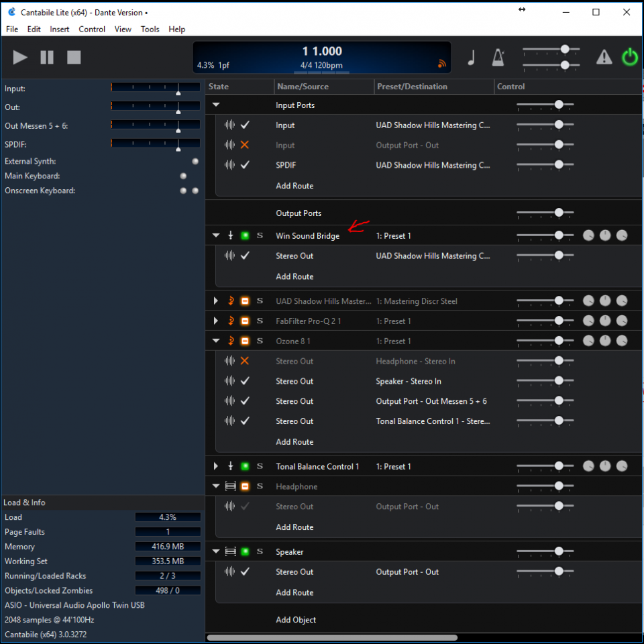Viewport: 644px width, 644px height.
Task: Collapse the Input Ports section
Action: coord(216,105)
